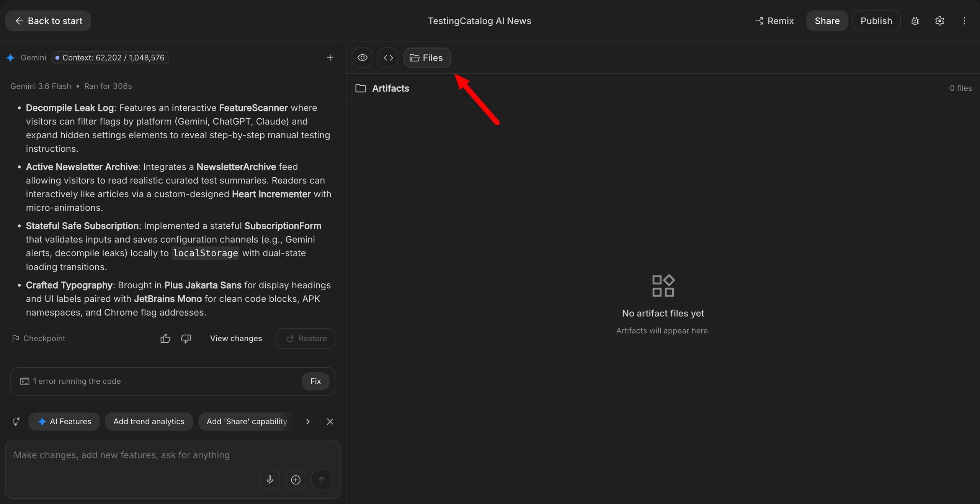Image resolution: width=980 pixels, height=504 pixels.
Task: Click View changes
Action: click(236, 339)
